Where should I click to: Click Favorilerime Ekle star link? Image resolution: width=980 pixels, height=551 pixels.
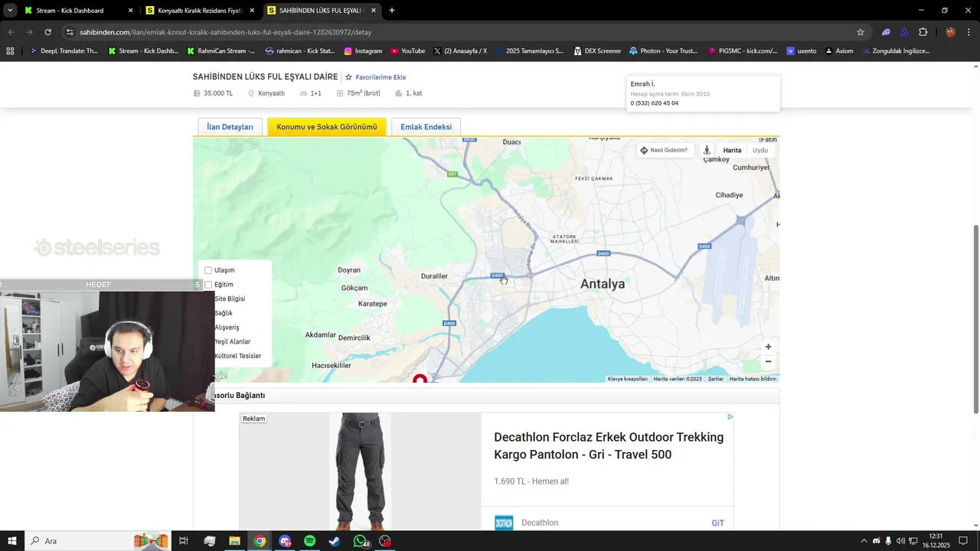tap(375, 77)
